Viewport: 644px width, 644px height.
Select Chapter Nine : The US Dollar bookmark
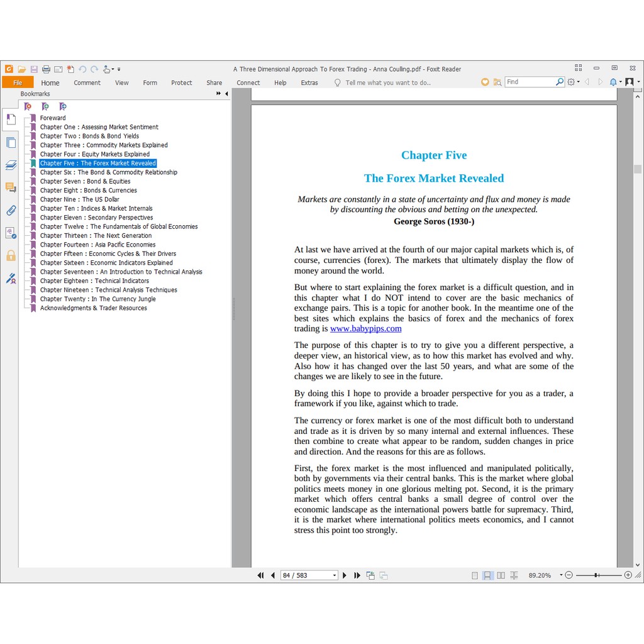[x=79, y=199]
